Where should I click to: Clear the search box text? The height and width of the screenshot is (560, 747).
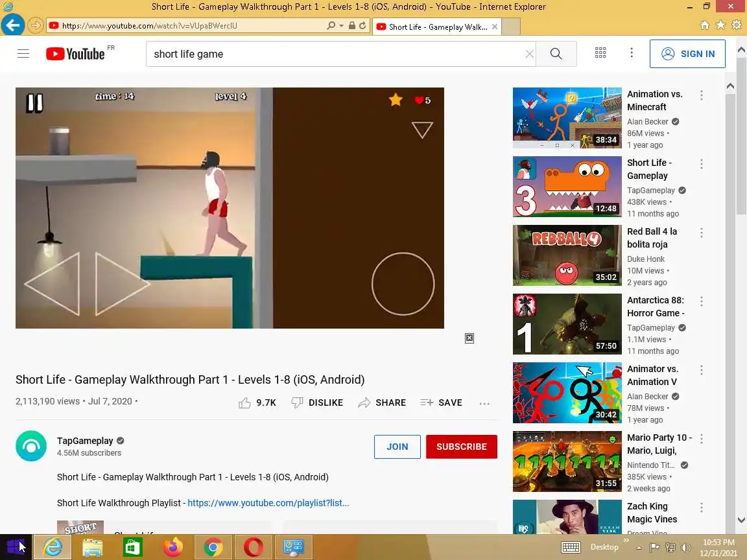(529, 54)
